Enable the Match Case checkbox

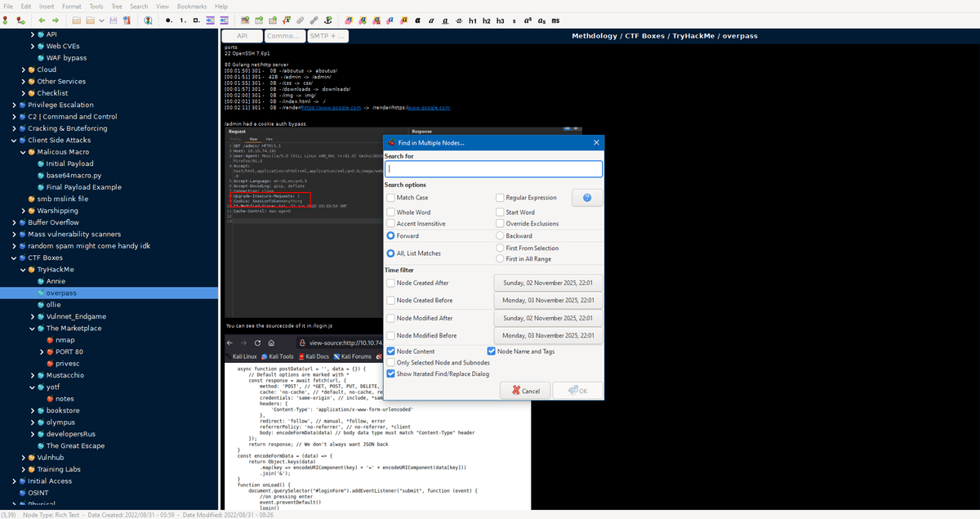[391, 198]
